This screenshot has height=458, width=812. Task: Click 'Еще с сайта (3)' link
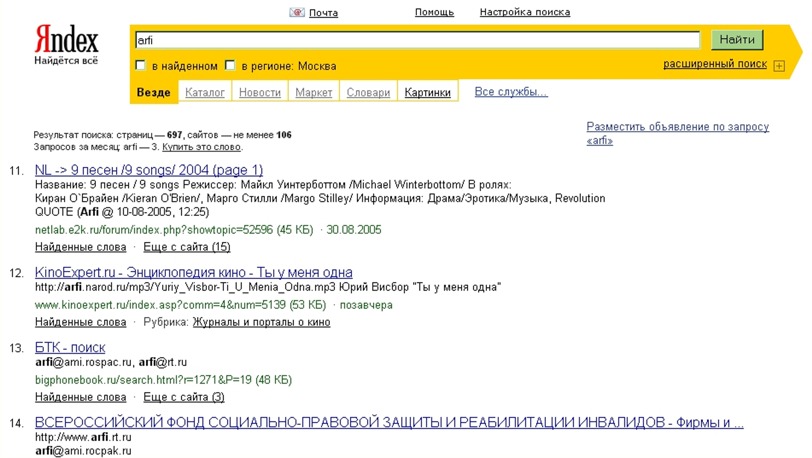(184, 397)
